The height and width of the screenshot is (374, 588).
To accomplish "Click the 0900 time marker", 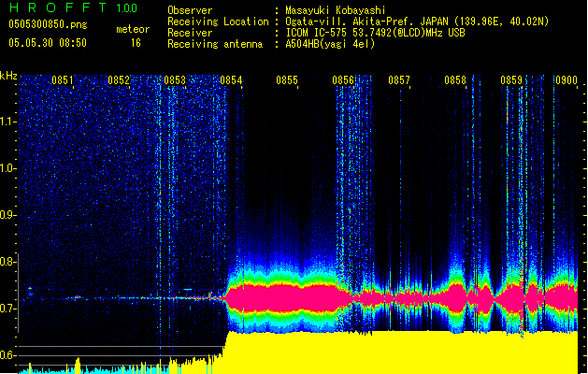I will pos(566,80).
